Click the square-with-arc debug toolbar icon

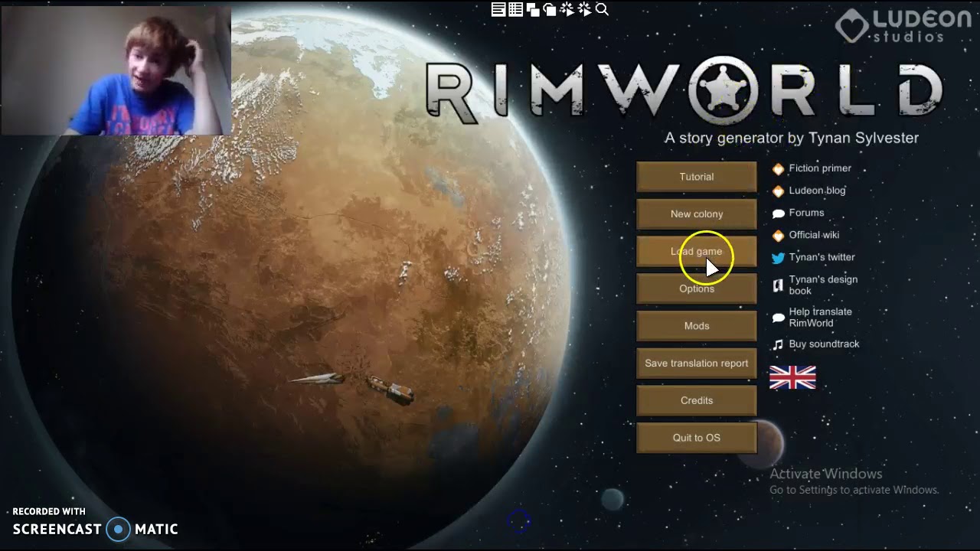tap(549, 9)
